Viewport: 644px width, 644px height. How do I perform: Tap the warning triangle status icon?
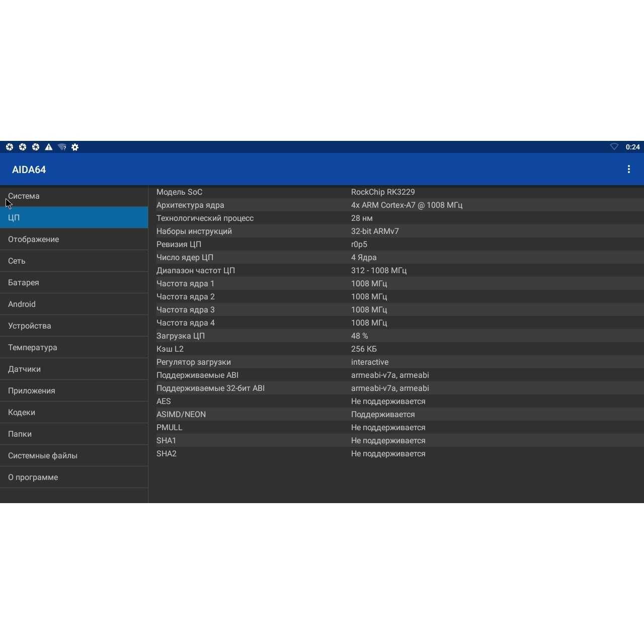pyautogui.click(x=49, y=147)
